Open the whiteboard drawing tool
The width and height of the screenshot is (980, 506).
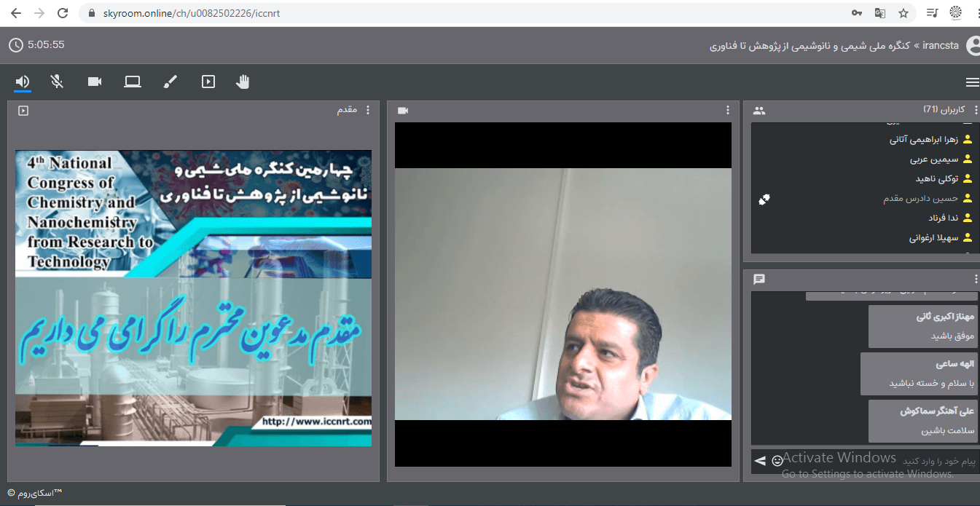click(170, 82)
